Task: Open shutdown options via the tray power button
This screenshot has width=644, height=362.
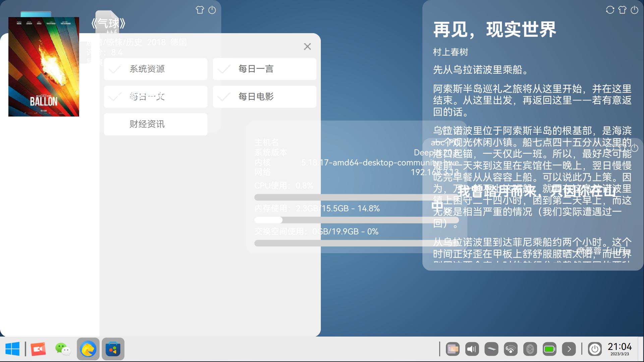Action: coord(595,349)
